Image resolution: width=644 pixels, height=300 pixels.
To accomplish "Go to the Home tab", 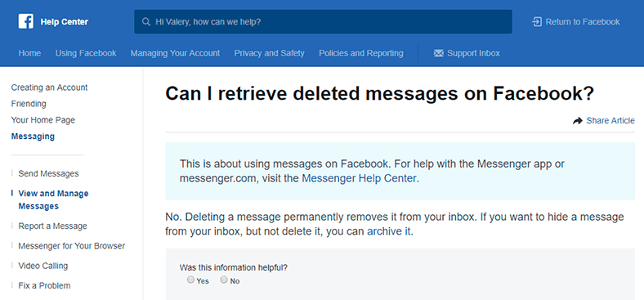I will [x=29, y=53].
